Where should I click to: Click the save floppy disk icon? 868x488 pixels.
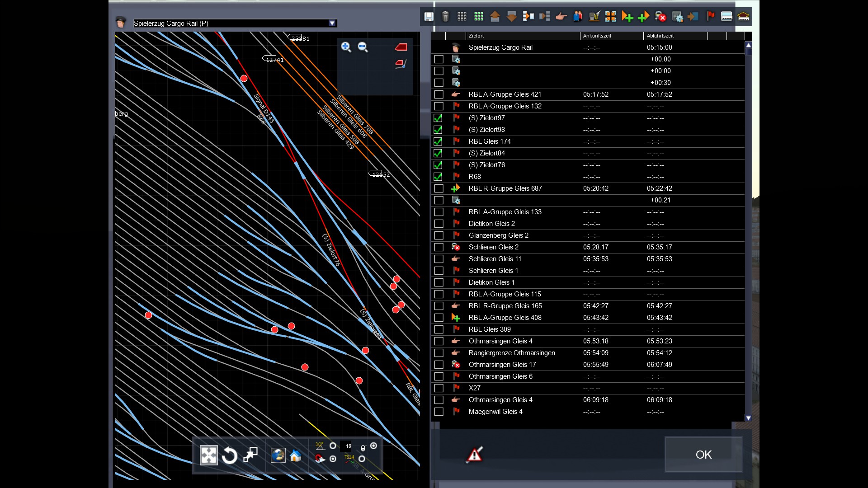pyautogui.click(x=429, y=17)
